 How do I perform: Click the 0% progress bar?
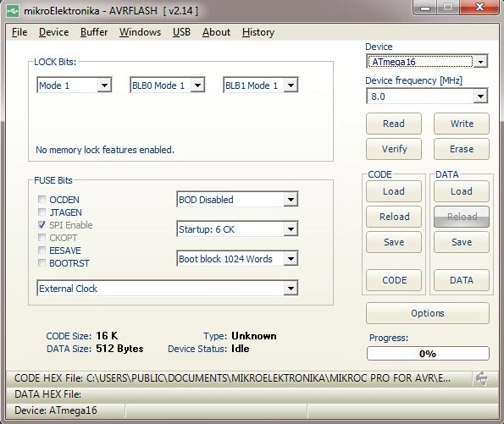428,354
